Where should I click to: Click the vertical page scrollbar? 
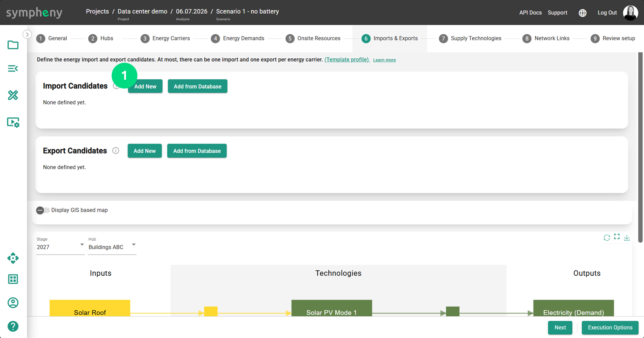point(641,147)
